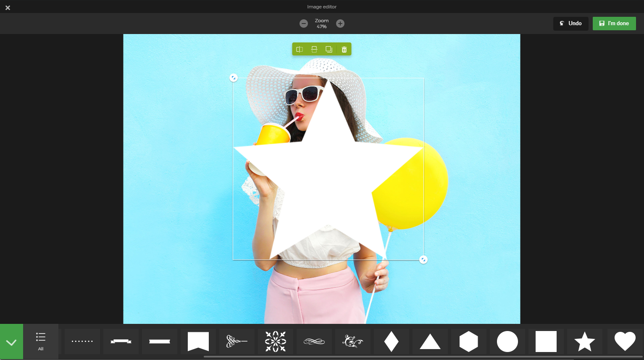
Task: Insert the circle shape
Action: (507, 342)
